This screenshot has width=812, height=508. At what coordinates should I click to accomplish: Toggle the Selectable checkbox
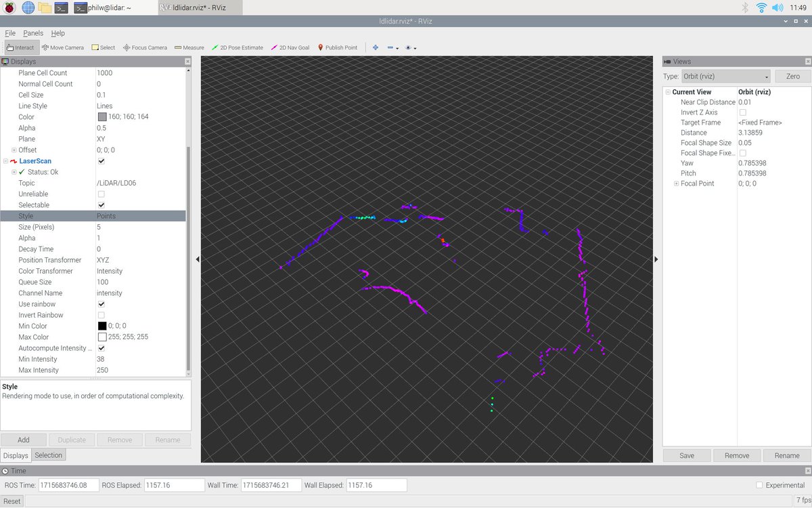[101, 205]
